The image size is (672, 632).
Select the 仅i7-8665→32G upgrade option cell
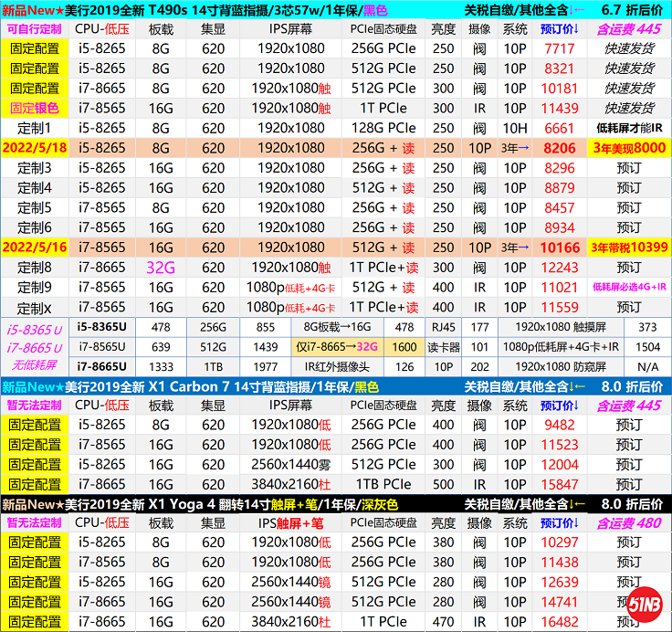pos(337,347)
